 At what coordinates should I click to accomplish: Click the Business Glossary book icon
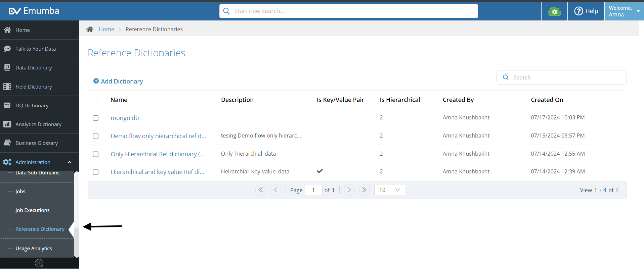tap(7, 143)
